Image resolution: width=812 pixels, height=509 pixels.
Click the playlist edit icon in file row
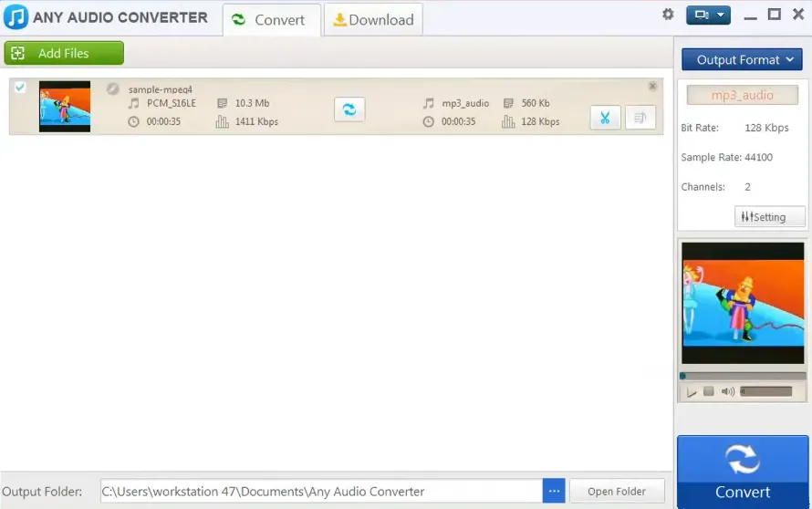pos(640,118)
